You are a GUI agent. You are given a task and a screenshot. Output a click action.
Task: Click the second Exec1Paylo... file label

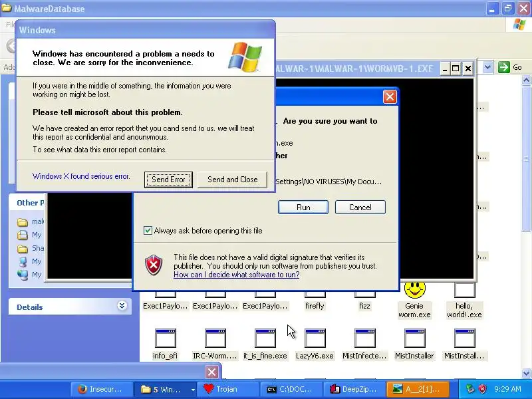click(x=215, y=306)
